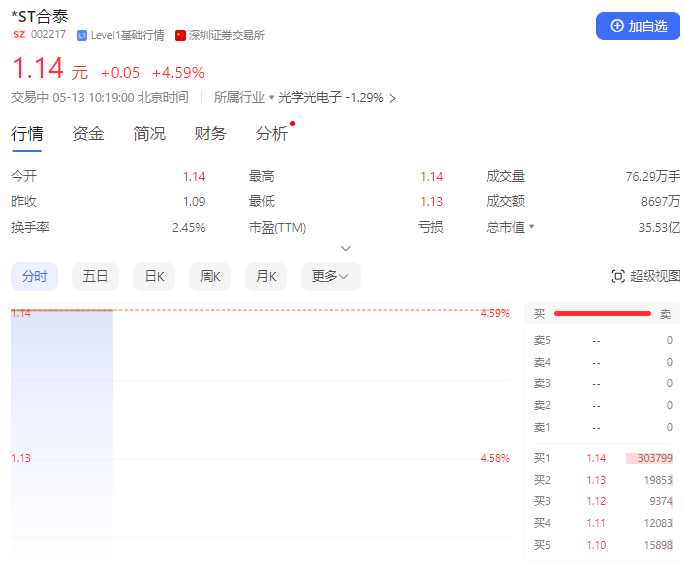Screen dimensions: 684x568
Task: Click the 买3 price 1.12
Action: [x=596, y=501]
